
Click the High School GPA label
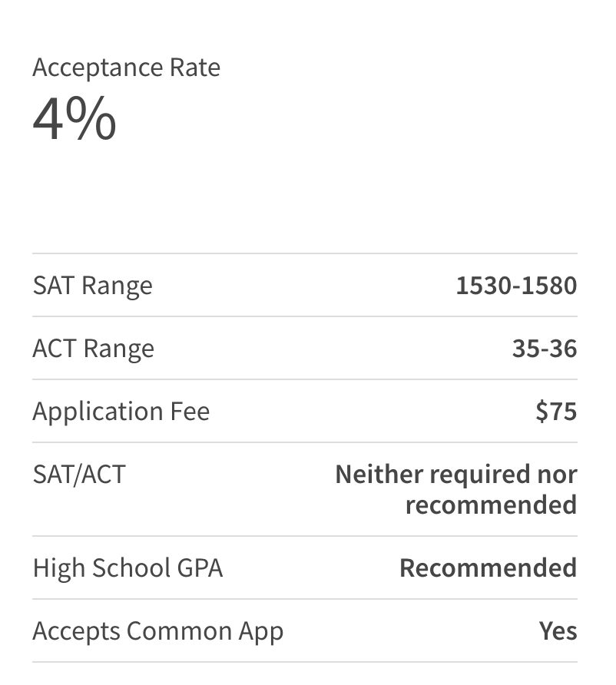[x=128, y=568]
